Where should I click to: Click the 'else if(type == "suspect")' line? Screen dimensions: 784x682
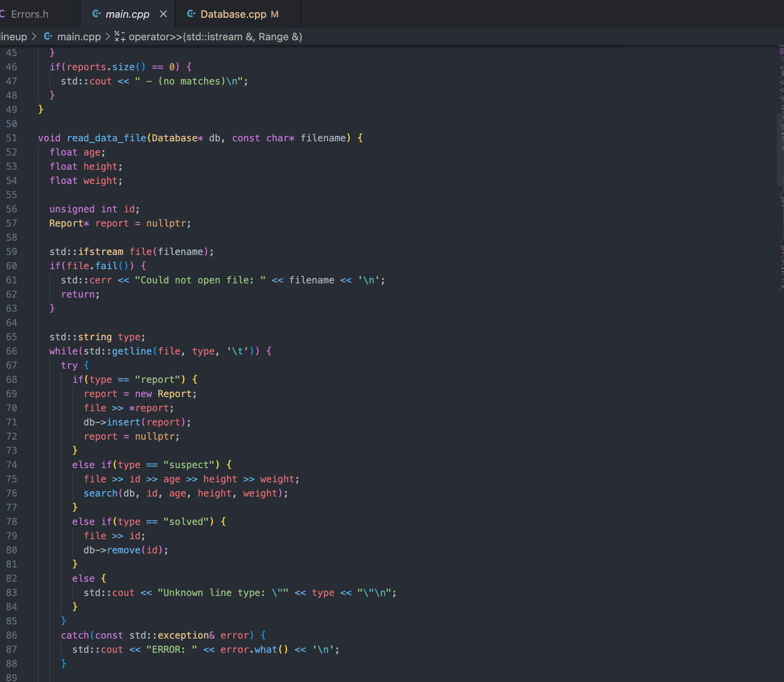point(152,465)
